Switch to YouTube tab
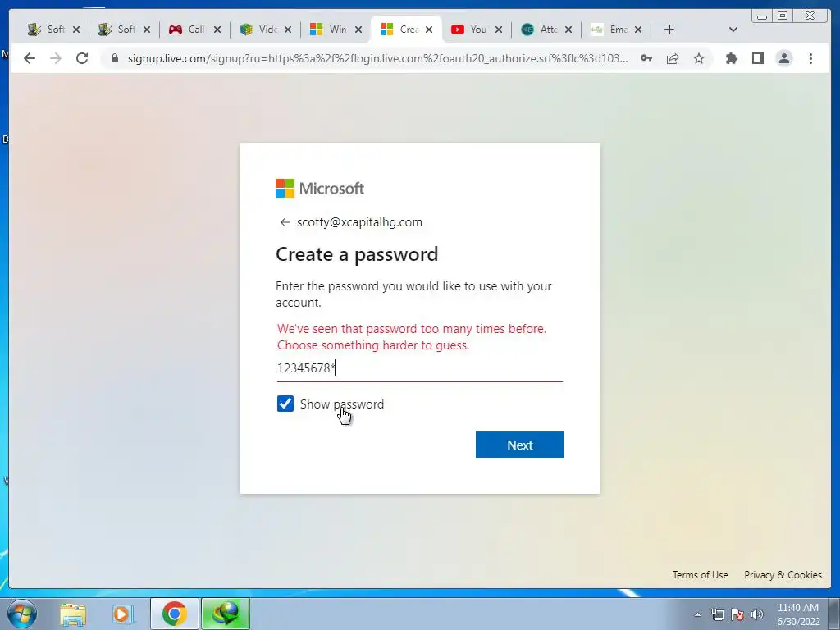The image size is (840, 630). (477, 30)
